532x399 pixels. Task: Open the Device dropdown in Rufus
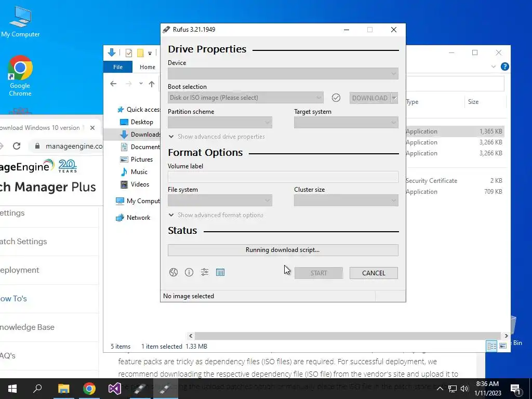283,74
